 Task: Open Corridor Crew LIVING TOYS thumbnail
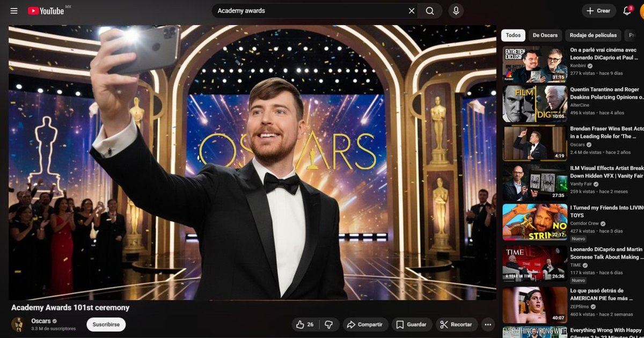(535, 222)
